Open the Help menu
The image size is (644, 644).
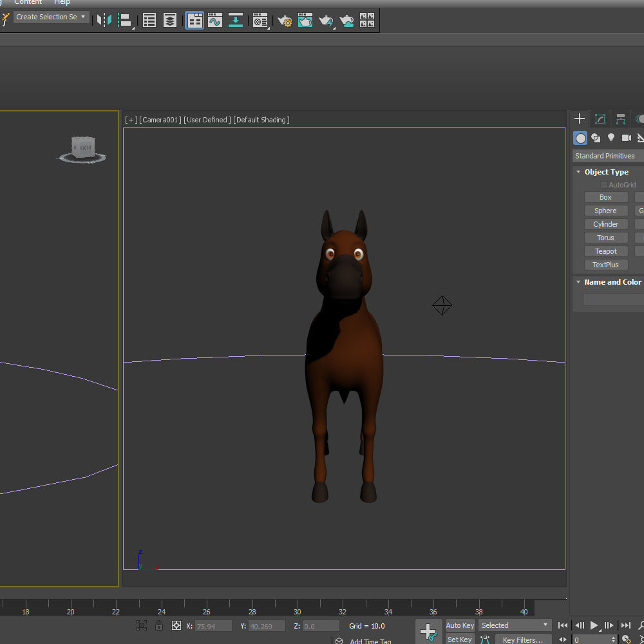coord(62,3)
